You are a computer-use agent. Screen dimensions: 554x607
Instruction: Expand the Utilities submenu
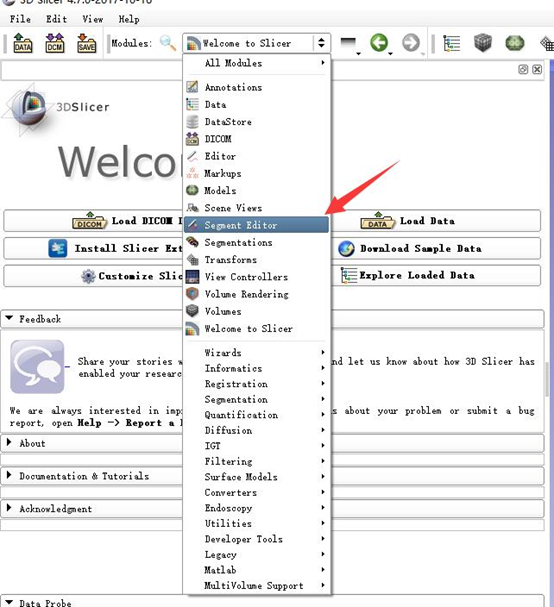tap(257, 523)
